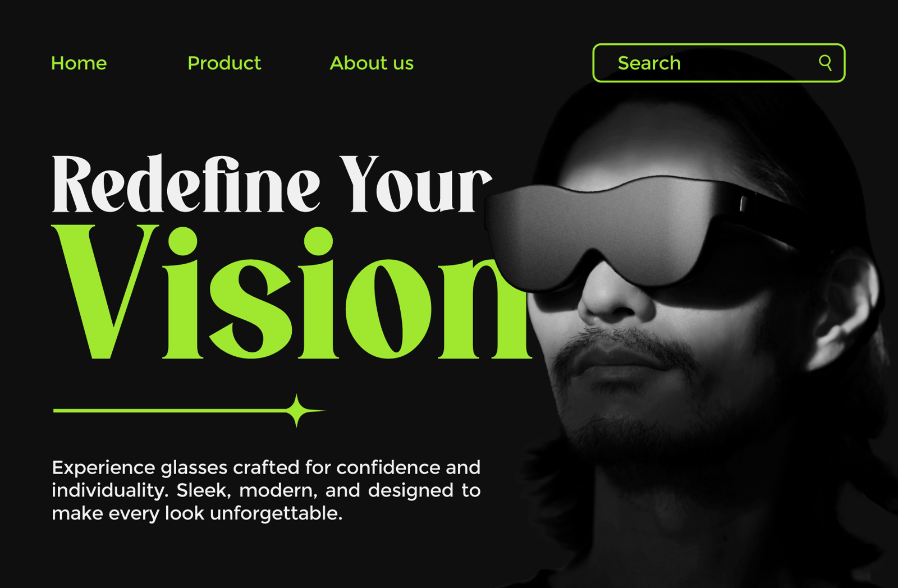Go to the Product page link
Image resolution: width=898 pixels, height=588 pixels.
(224, 63)
